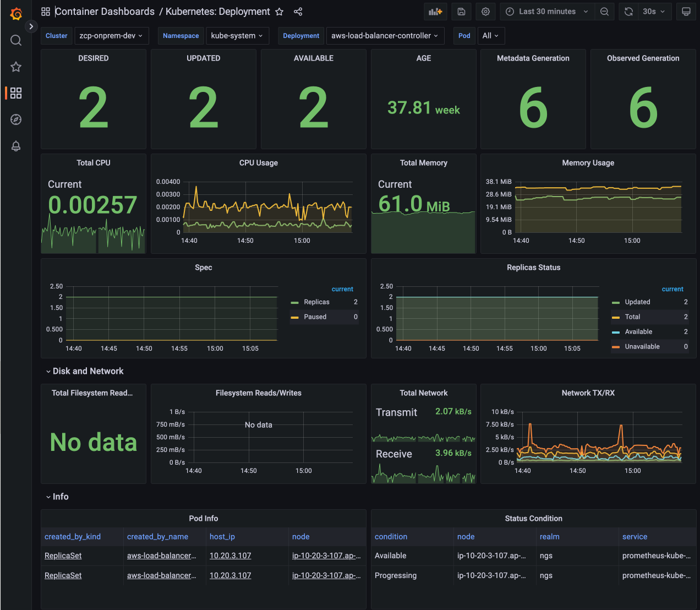Sort Pod Info by created_by_kind column

coord(73,537)
